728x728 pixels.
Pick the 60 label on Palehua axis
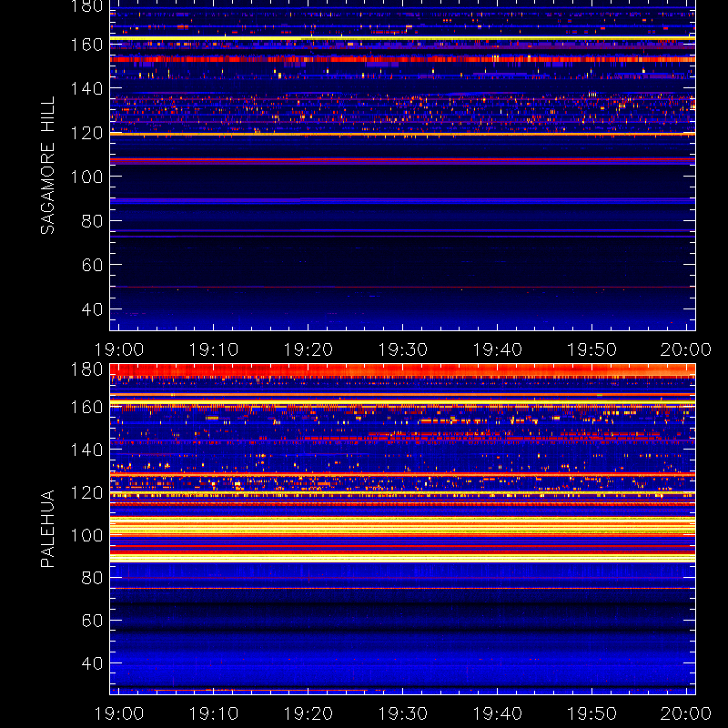click(92, 621)
